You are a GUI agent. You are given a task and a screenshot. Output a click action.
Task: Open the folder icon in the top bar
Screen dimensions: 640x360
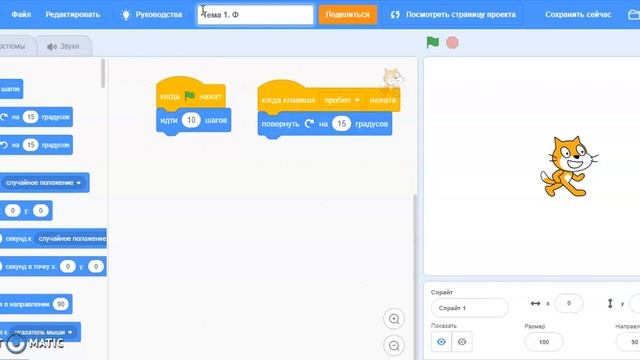633,15
